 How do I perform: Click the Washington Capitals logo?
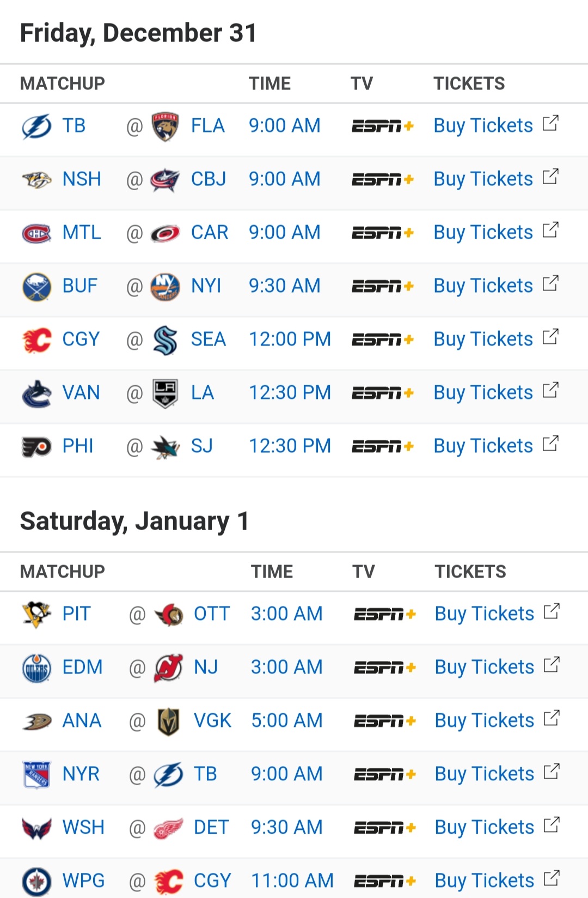pyautogui.click(x=36, y=828)
